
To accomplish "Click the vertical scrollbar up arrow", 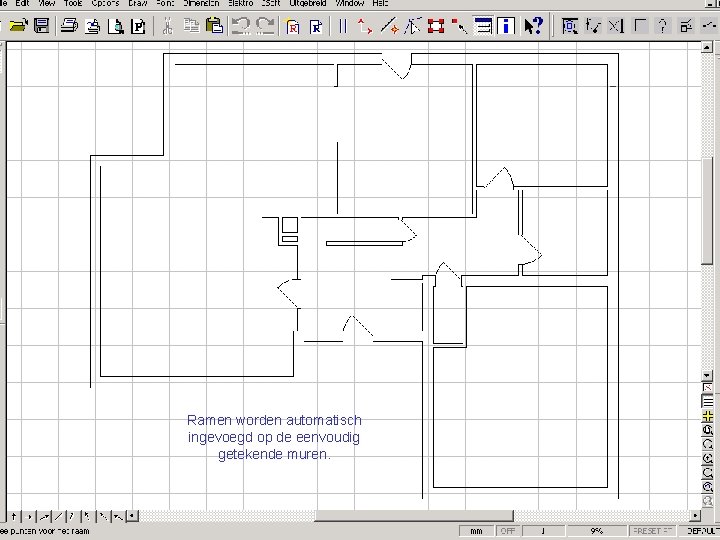I will [x=707, y=47].
